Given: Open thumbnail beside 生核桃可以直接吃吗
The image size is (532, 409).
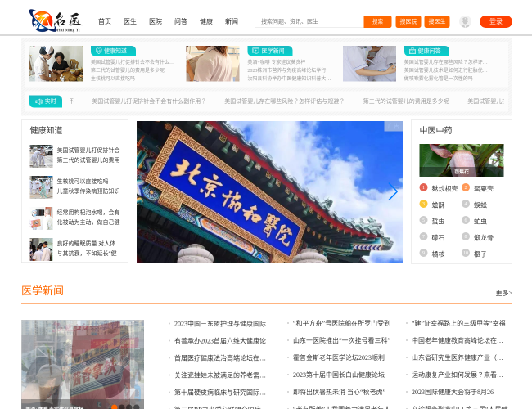Looking at the screenshot, I should coord(41,187).
